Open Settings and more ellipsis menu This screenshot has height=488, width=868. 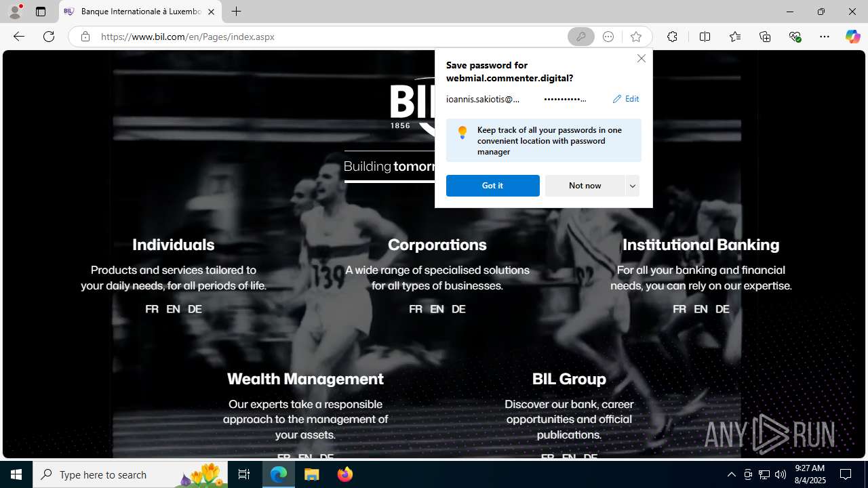tap(825, 37)
